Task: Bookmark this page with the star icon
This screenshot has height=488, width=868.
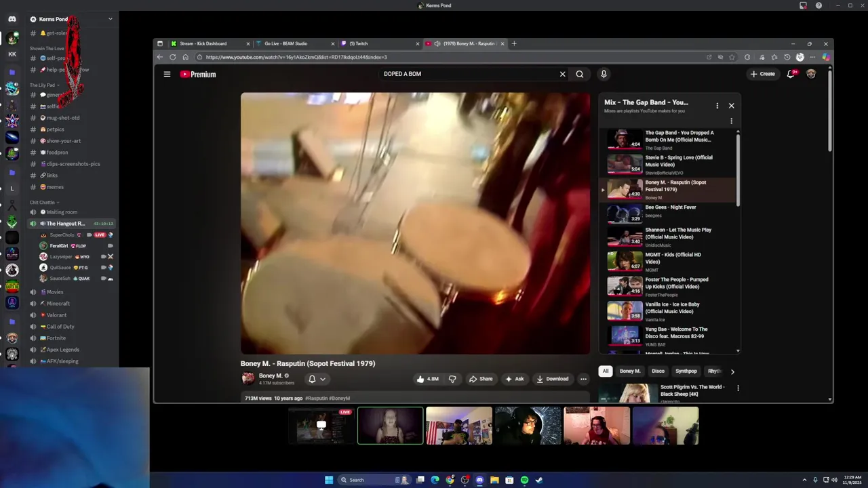Action: point(732,57)
